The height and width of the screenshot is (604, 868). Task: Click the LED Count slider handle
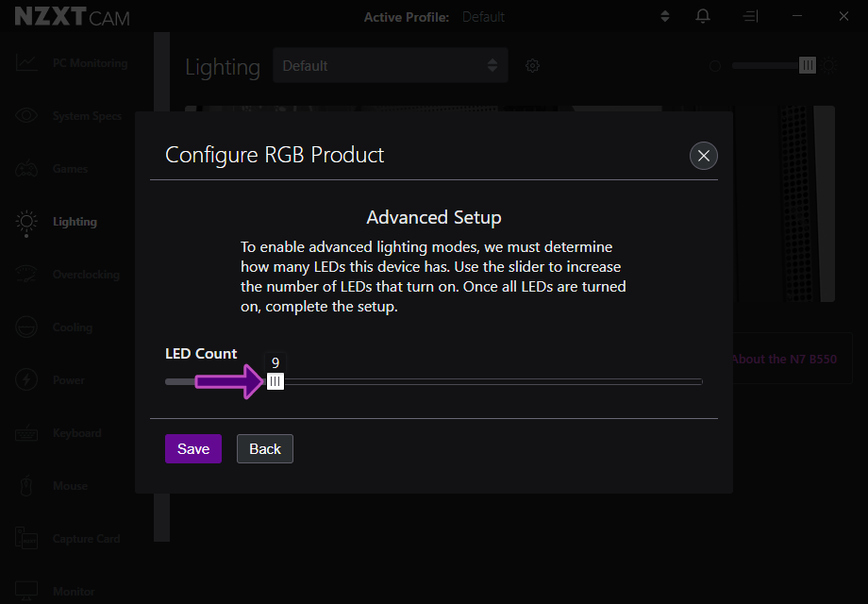pos(275,381)
